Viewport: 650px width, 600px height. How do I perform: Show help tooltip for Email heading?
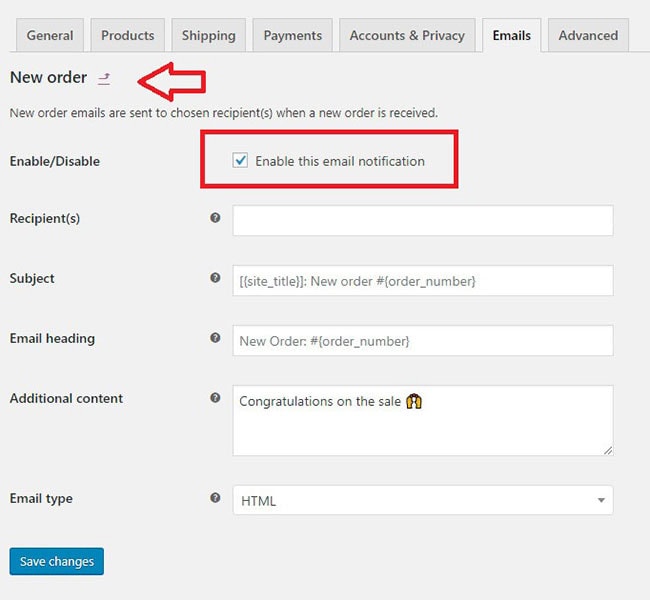click(215, 338)
